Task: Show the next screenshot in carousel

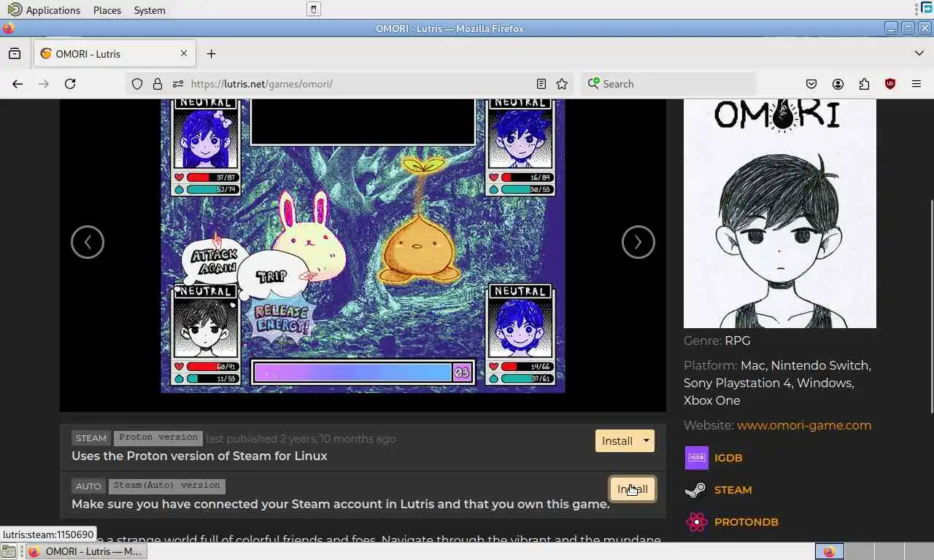Action: (638, 242)
